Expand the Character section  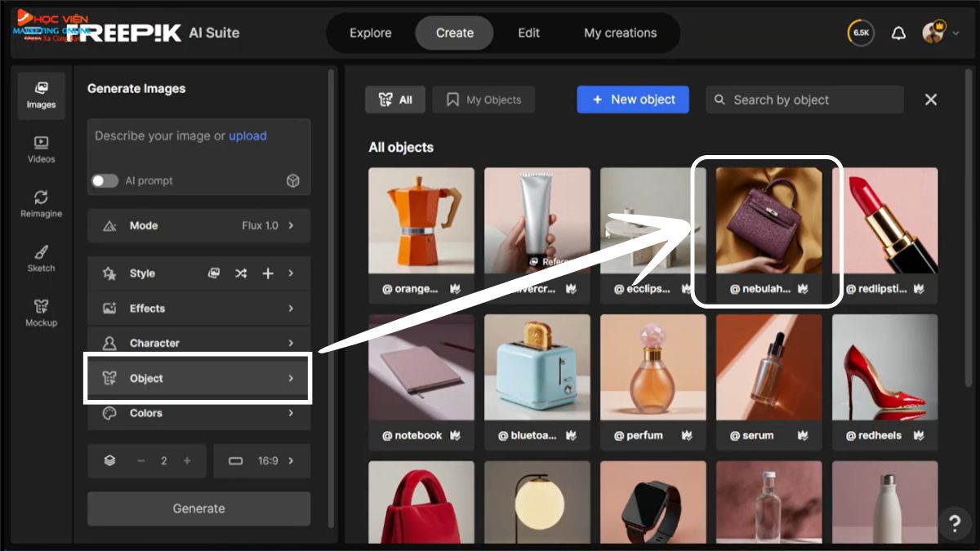(x=198, y=343)
